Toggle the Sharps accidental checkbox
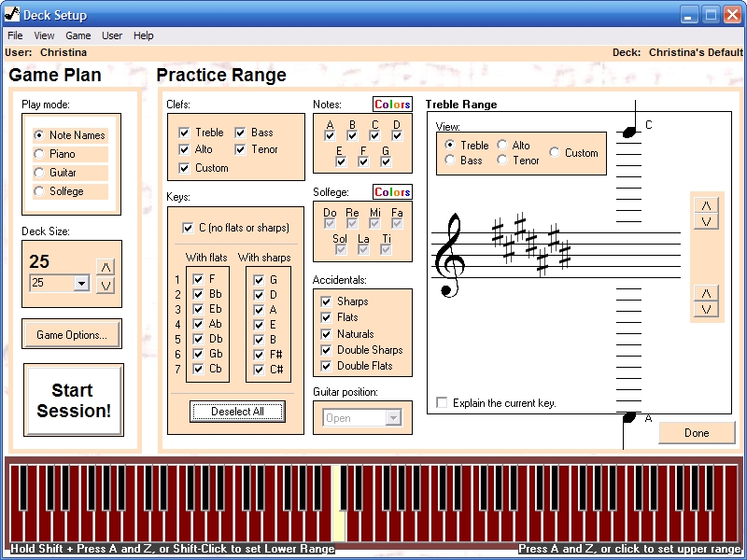This screenshot has width=747, height=560. tap(326, 301)
